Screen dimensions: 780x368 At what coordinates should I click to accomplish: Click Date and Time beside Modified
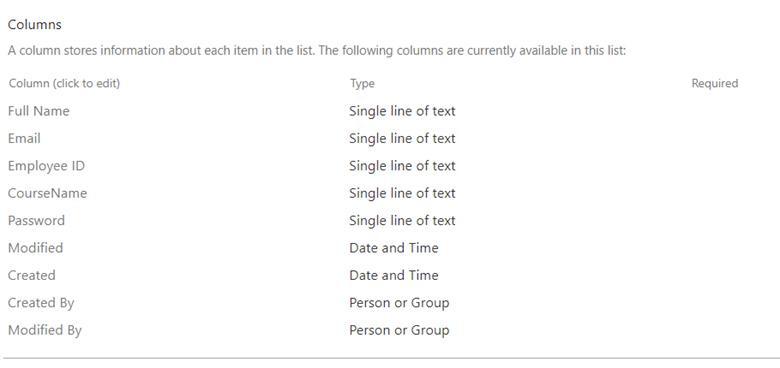pyautogui.click(x=393, y=248)
